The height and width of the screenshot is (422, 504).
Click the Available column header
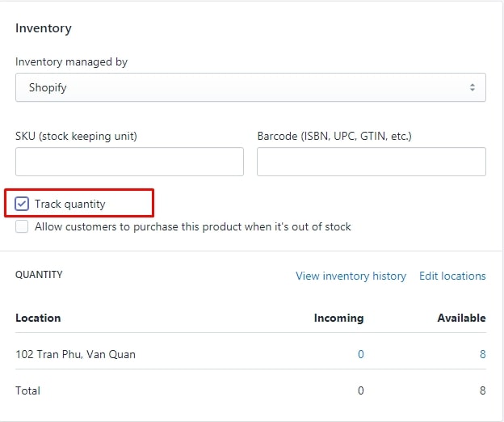[461, 318]
